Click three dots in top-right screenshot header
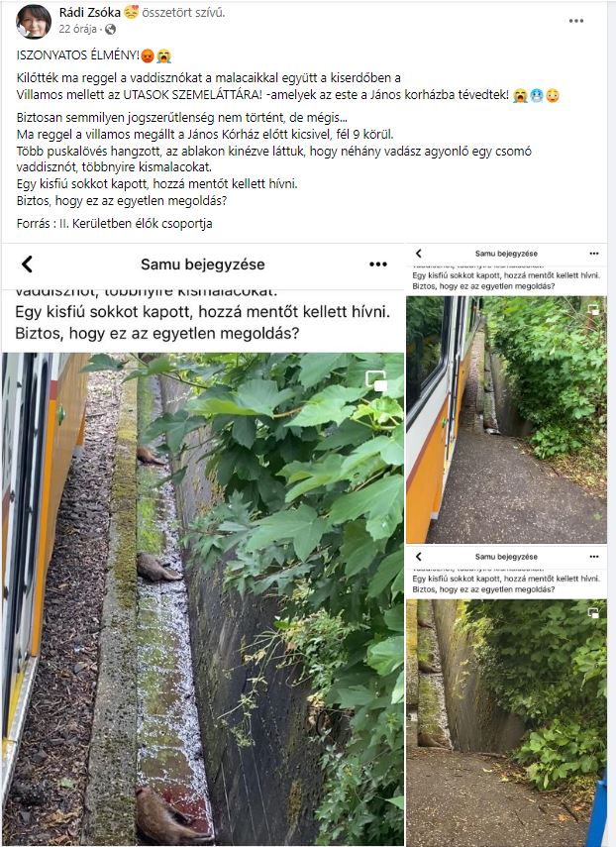 click(594, 254)
